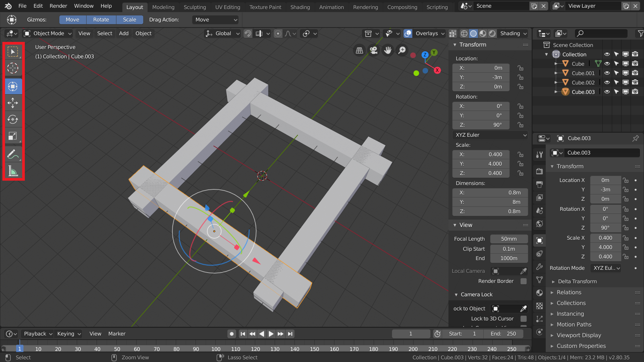
Task: Select the Move tool in toolbar
Action: (x=13, y=103)
